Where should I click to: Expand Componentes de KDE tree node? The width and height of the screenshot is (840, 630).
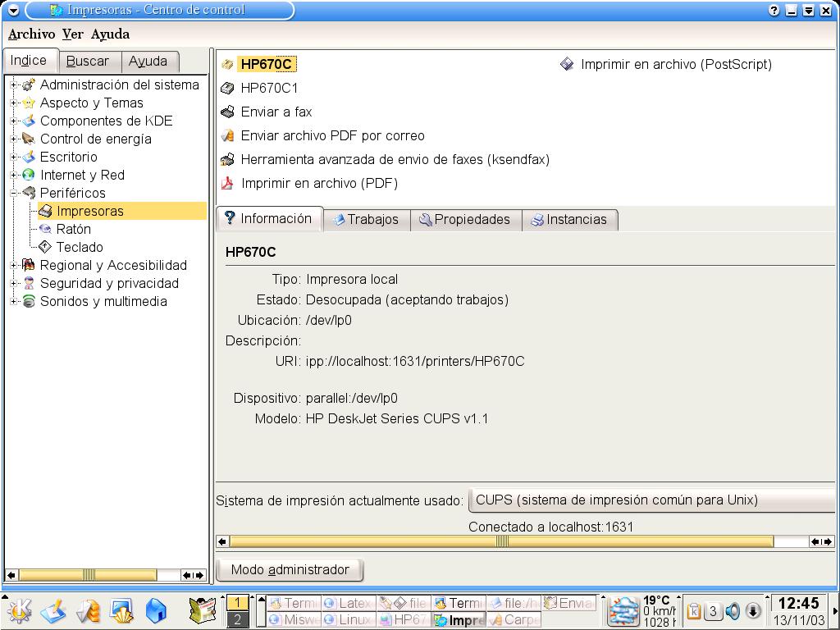(14, 121)
